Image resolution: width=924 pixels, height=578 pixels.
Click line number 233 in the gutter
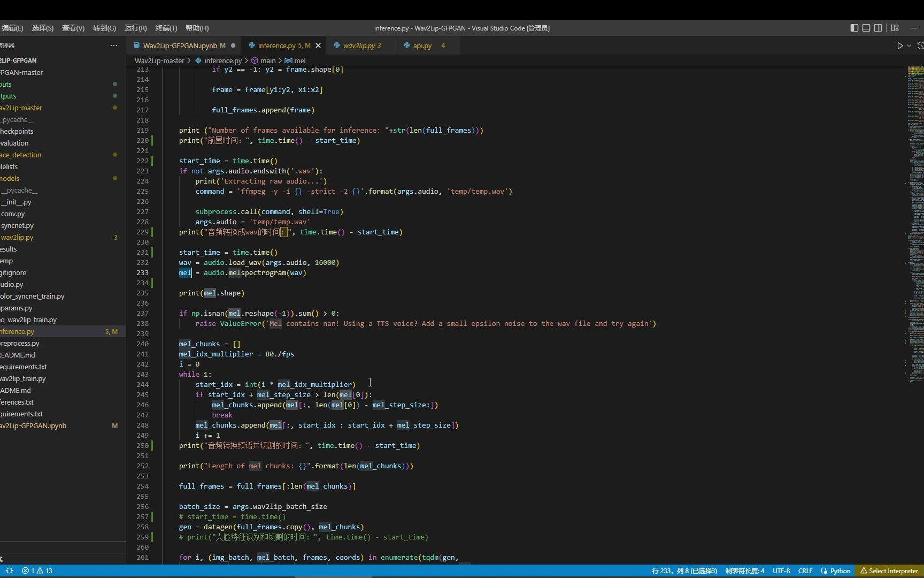[x=142, y=272]
